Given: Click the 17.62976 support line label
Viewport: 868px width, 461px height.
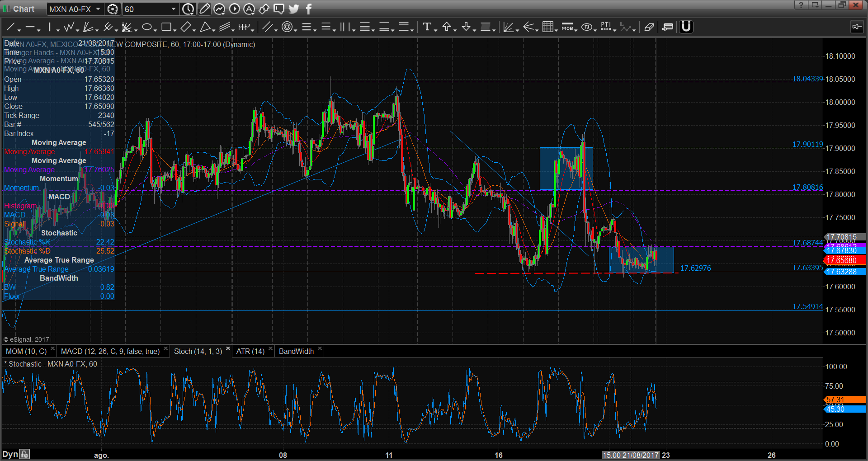Looking at the screenshot, I should 695,268.
